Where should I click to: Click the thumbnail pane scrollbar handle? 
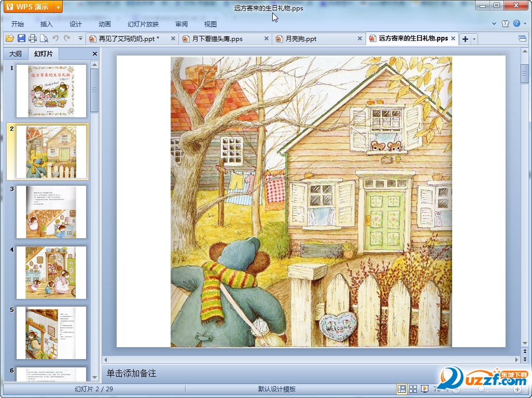pos(95,90)
